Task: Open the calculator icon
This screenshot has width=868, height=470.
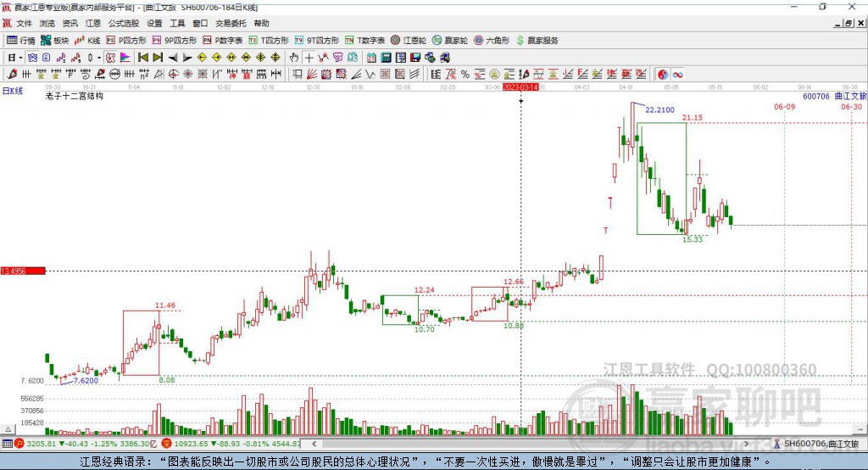Action: pos(386,58)
